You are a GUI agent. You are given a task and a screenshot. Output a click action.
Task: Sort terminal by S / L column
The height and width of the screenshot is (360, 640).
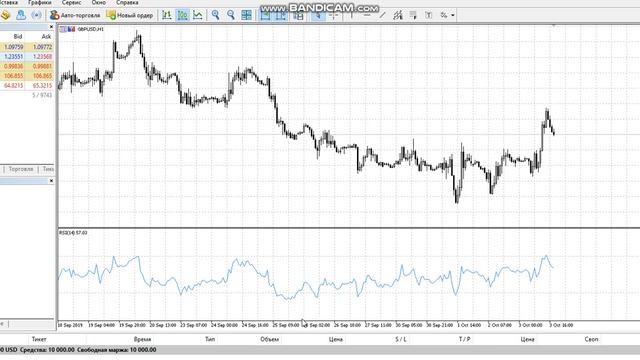coord(401,339)
